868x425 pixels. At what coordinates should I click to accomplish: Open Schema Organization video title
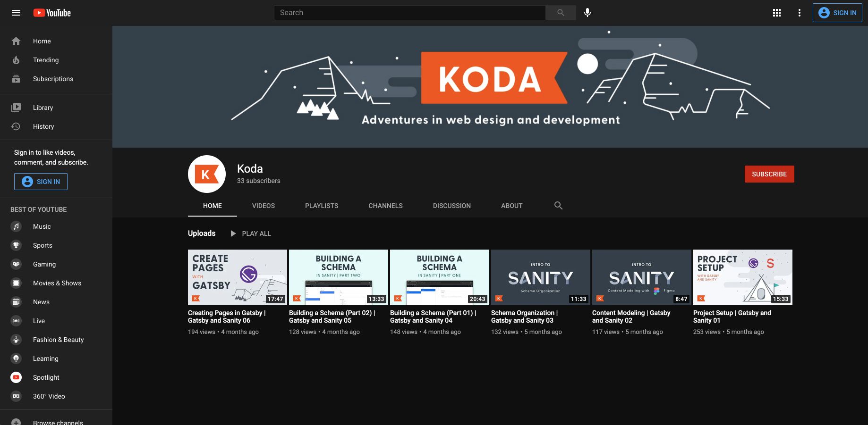pyautogui.click(x=524, y=317)
